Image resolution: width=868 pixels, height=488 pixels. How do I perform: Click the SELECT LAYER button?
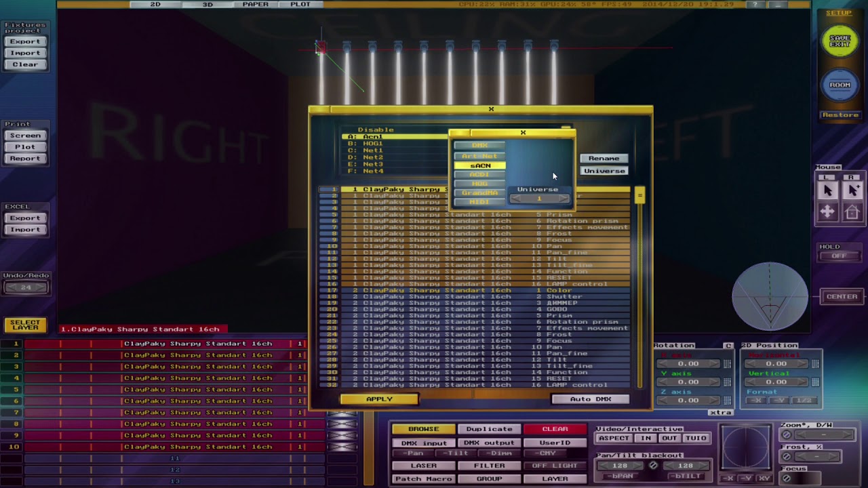click(x=25, y=325)
